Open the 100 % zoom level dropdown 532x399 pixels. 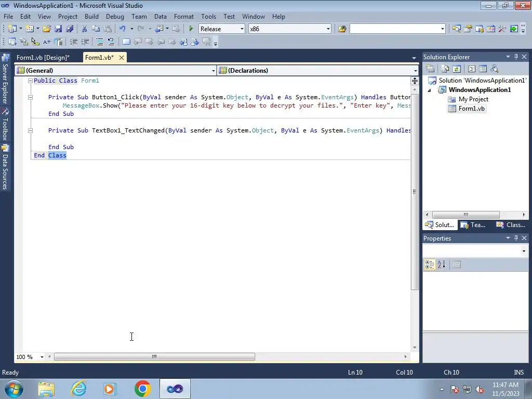tap(42, 357)
